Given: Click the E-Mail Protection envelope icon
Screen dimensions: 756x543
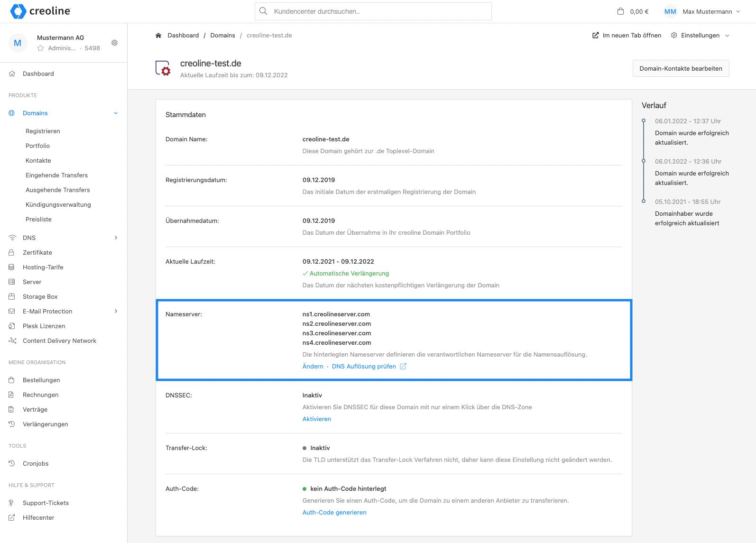Looking at the screenshot, I should click(x=12, y=311).
